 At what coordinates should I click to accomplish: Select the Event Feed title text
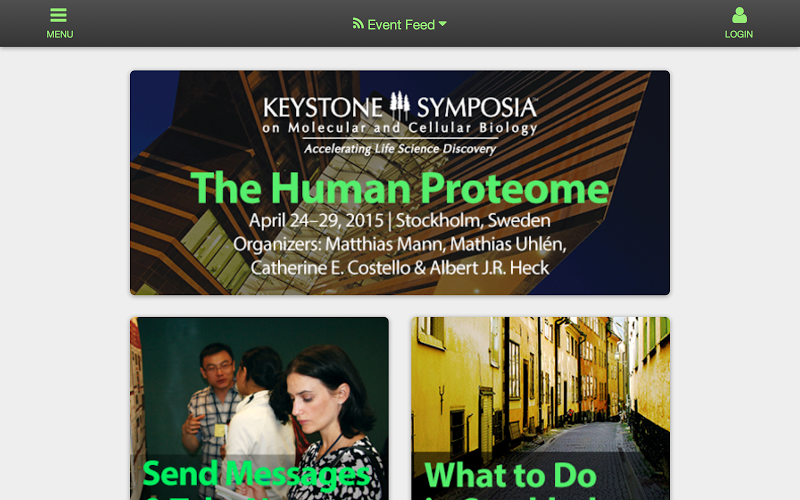(401, 24)
